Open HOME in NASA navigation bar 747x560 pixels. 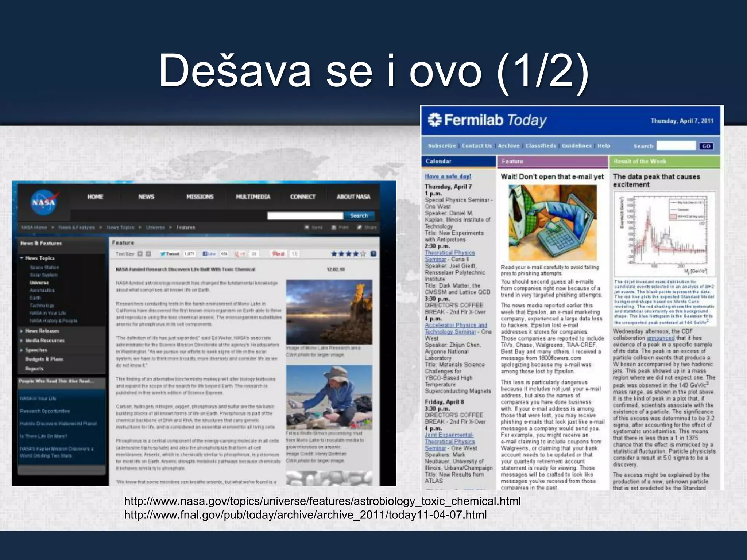(x=95, y=197)
